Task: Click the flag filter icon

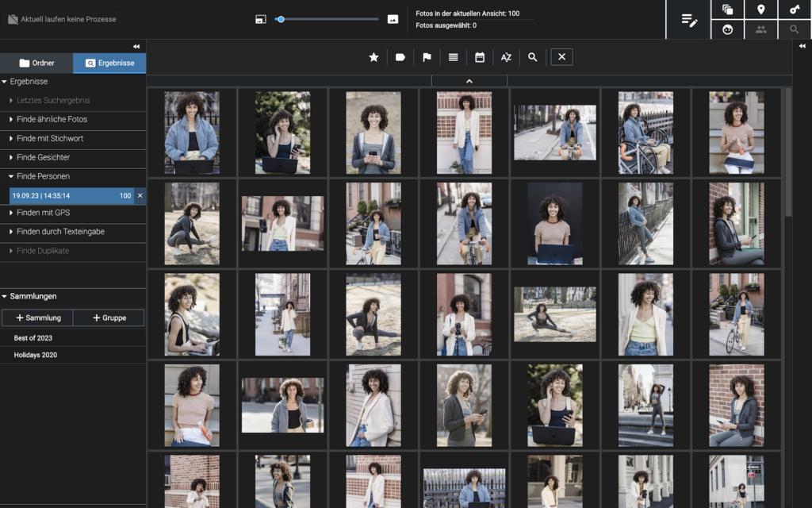Action: click(x=427, y=57)
